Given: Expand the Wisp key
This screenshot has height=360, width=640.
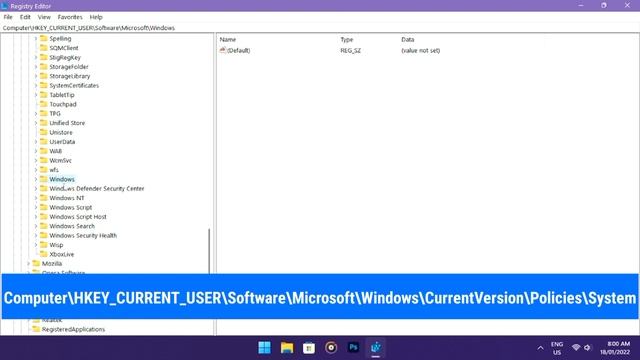Looking at the screenshot, I should pos(36,245).
